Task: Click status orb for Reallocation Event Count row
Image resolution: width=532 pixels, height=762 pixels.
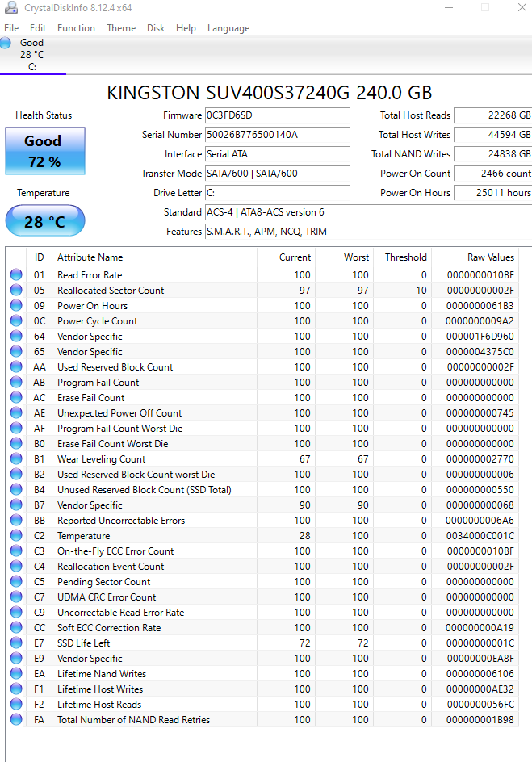Action: tap(16, 566)
